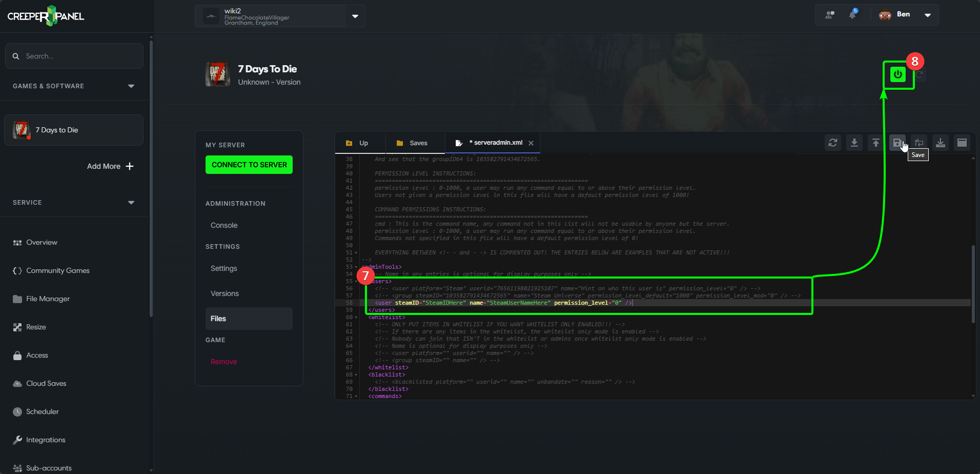This screenshot has width=980, height=474.
Task: Collapse the Games & Software section
Action: [x=131, y=86]
